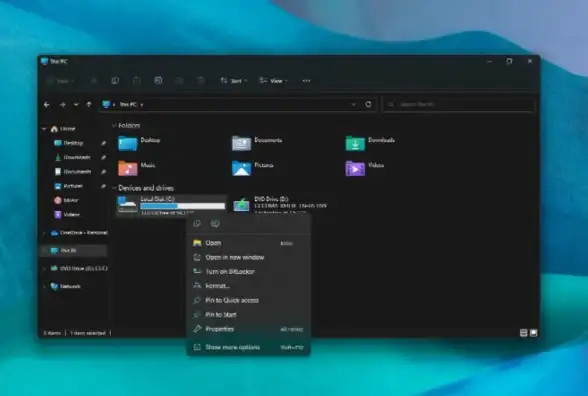The image size is (588, 396).
Task: Switch to details view in status bar
Action: coord(524,333)
